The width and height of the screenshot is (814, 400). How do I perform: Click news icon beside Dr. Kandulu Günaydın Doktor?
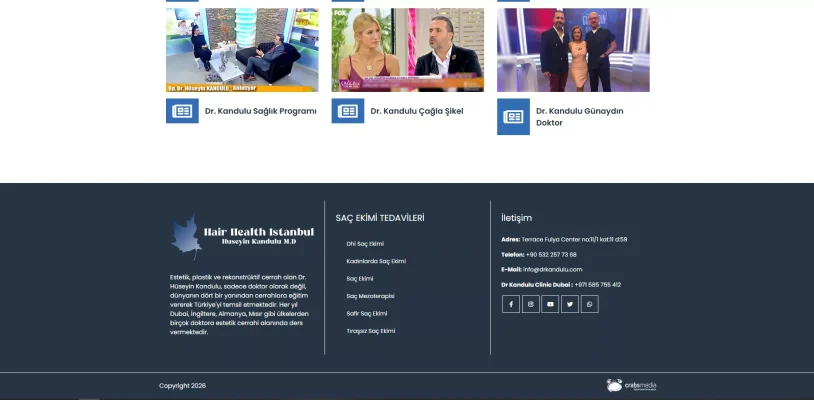513,117
